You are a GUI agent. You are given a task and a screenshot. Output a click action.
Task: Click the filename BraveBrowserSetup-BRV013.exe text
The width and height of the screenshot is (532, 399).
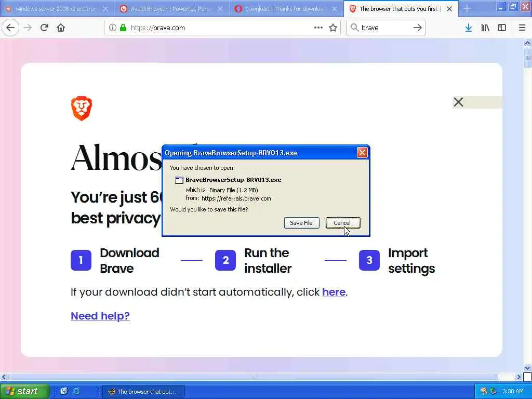pyautogui.click(x=233, y=180)
